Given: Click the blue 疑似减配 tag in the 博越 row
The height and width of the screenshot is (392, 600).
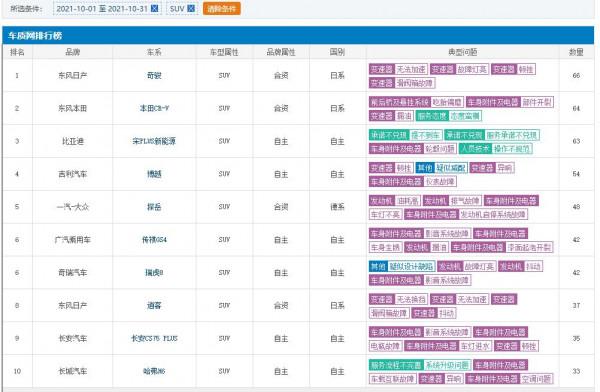Looking at the screenshot, I should point(451,168).
